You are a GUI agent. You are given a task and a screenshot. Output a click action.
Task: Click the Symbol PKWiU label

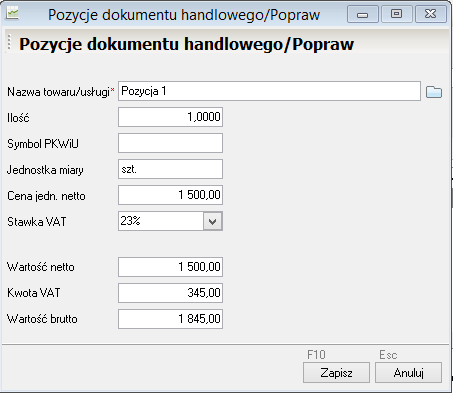pos(43,144)
